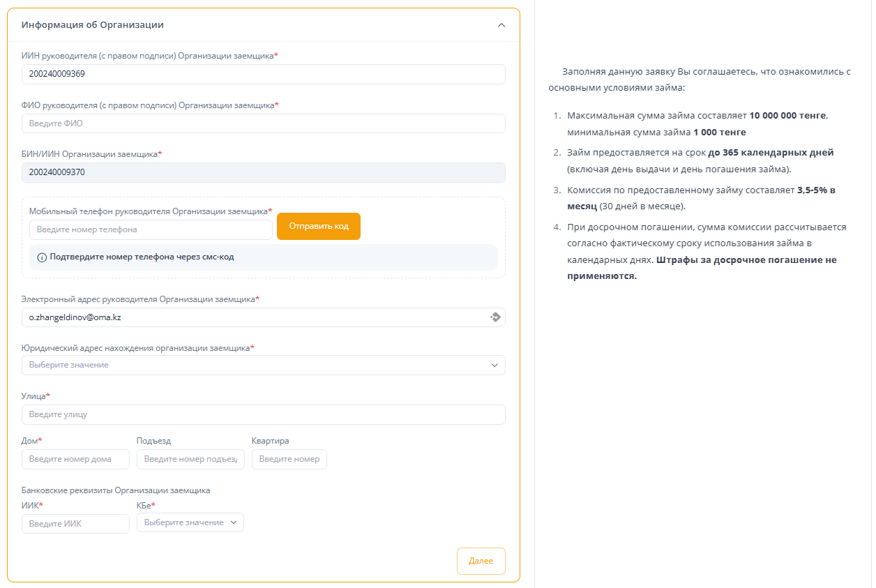Click the text до 365 календарных дней
This screenshot has height=588, width=876.
pos(771,153)
